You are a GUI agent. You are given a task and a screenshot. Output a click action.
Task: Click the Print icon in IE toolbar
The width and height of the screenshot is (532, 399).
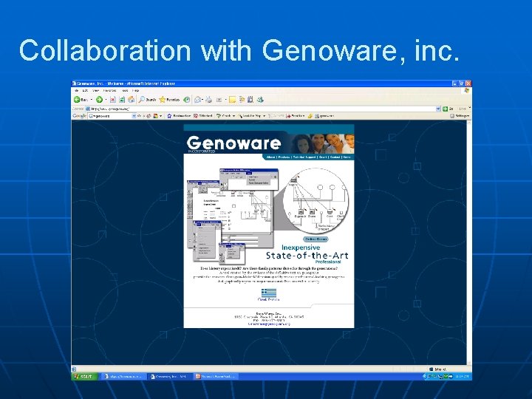[x=208, y=100]
